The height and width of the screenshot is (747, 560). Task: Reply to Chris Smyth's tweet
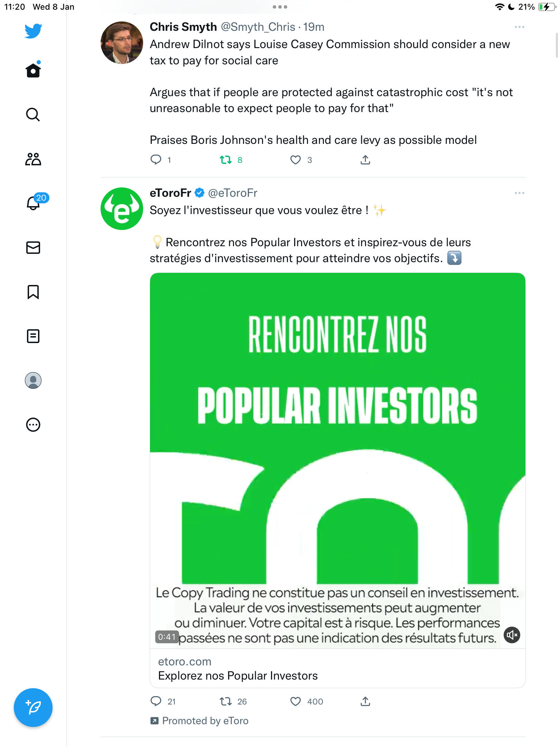[x=156, y=160]
